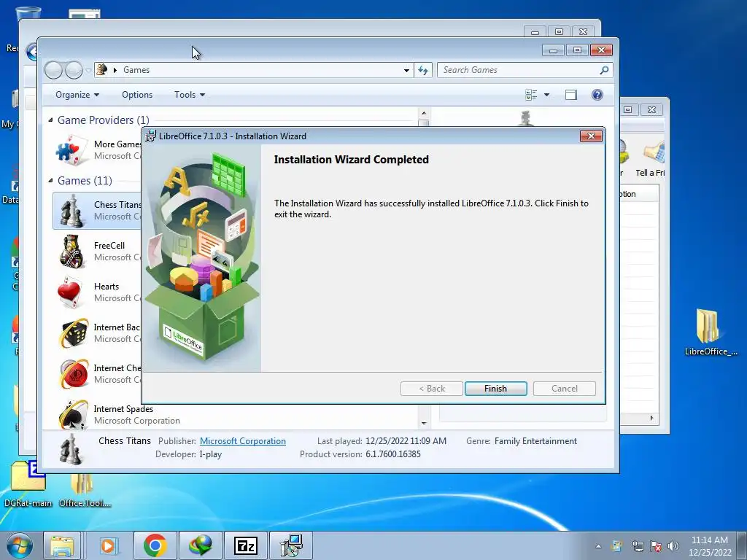Screen dimensions: 747x560
Task: Click the Games breadcrumb in address bar
Action: [x=136, y=70]
